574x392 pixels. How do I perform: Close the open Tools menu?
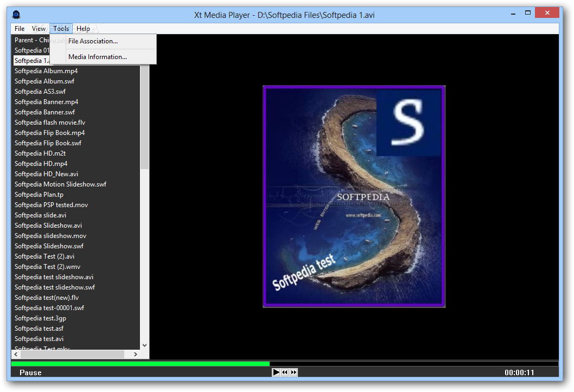[61, 29]
